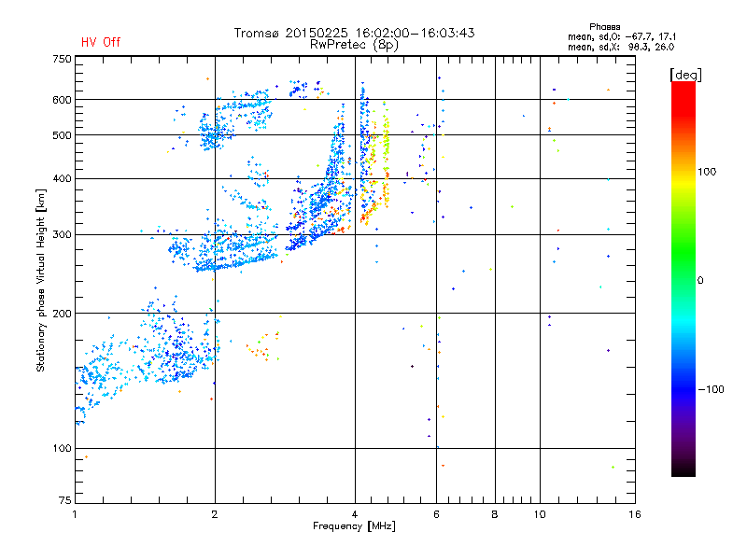Click the x-axis tick label '6'
The height and width of the screenshot is (560, 747).
[436, 514]
